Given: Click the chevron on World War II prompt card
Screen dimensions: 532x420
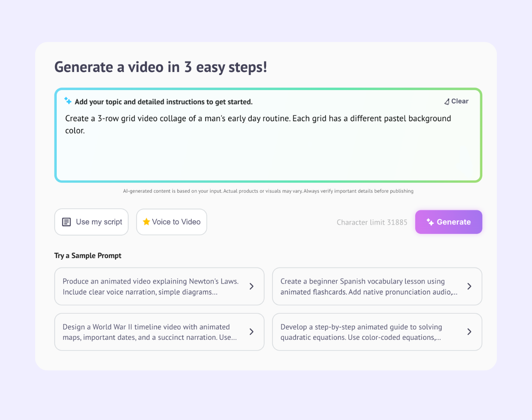Looking at the screenshot, I should point(251,332).
